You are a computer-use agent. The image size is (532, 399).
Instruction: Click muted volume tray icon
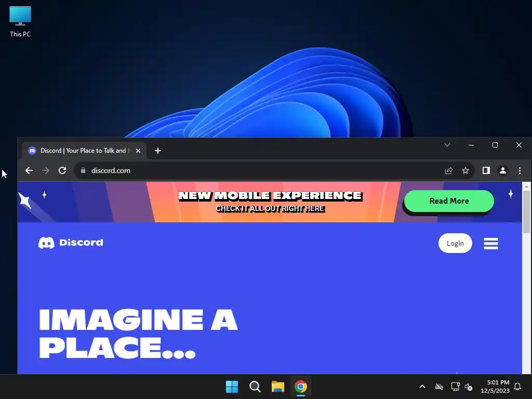(469, 387)
